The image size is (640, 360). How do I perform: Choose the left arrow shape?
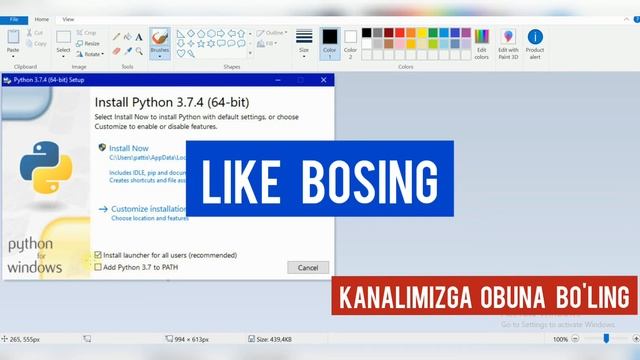[231, 33]
